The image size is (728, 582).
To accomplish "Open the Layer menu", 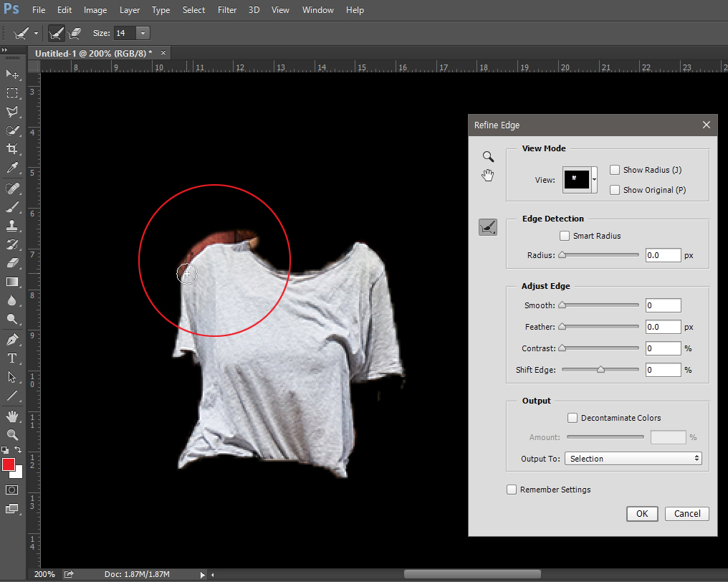I will 130,10.
